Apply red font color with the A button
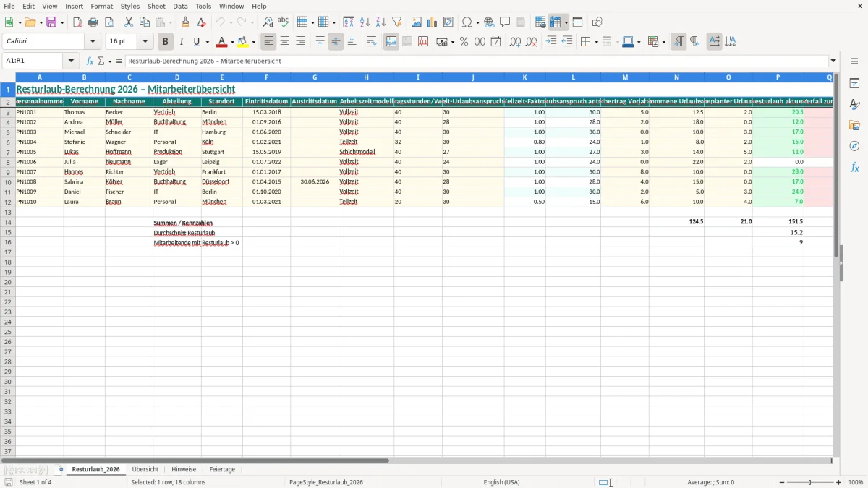 click(x=221, y=42)
